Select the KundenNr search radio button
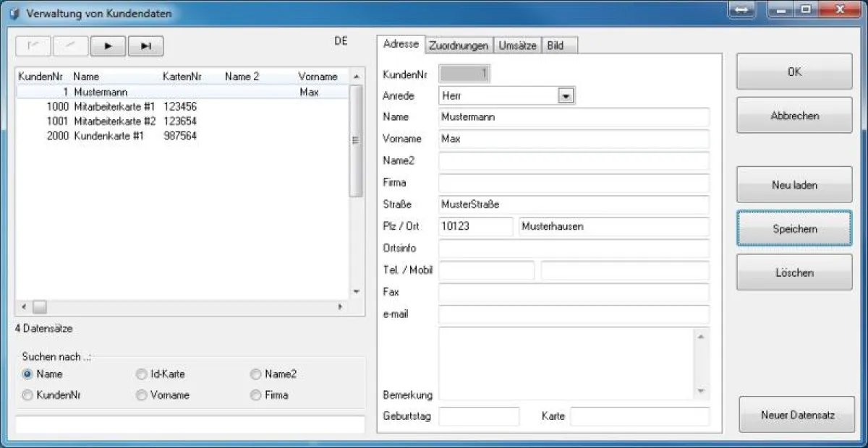Screen dimensions: 868x448 [27, 395]
